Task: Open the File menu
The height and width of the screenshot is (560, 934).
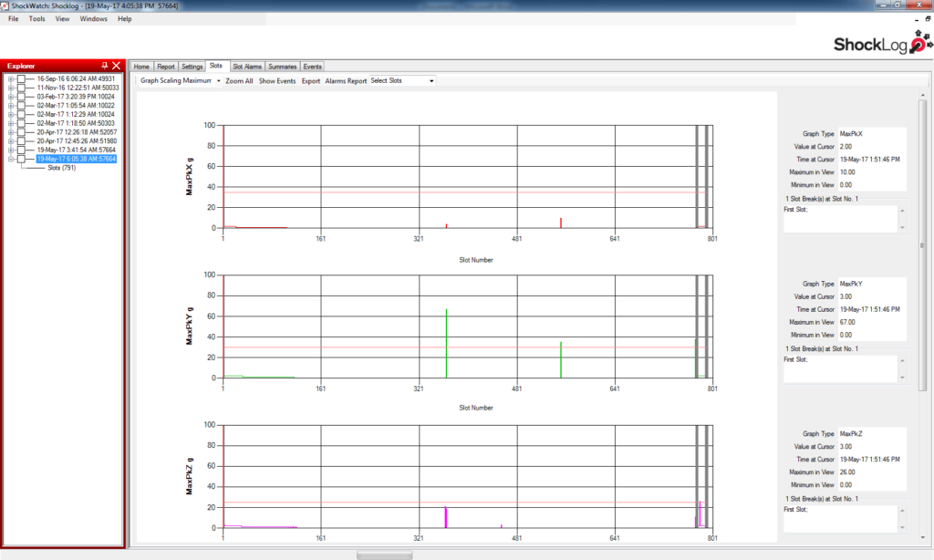Action: coord(13,19)
